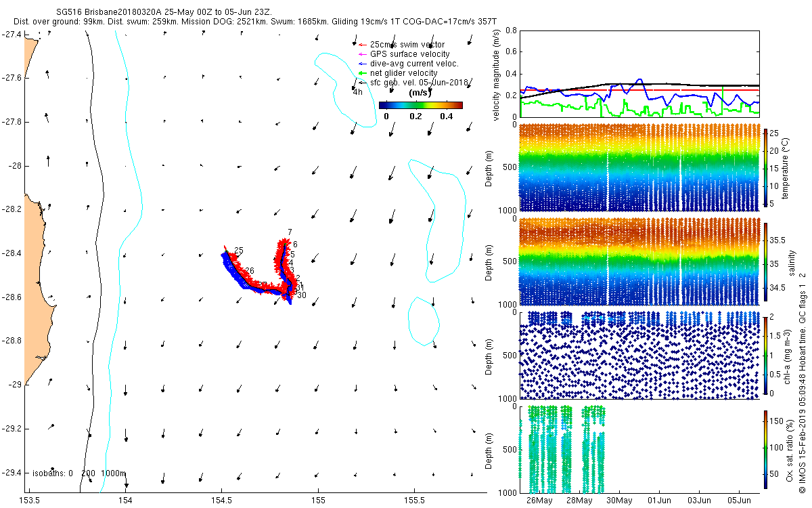Click the blue dive-avg current veloc. legend arrow
The image size is (812, 508).
click(362, 64)
